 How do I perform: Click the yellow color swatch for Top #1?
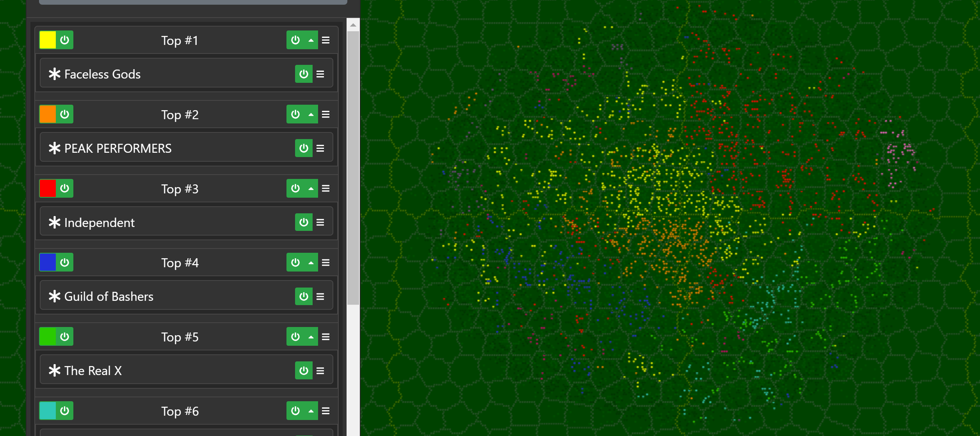coord(48,40)
